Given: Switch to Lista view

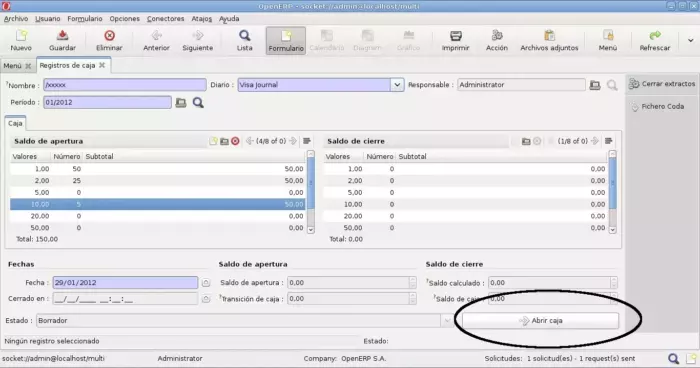Looking at the screenshot, I should [x=244, y=40].
